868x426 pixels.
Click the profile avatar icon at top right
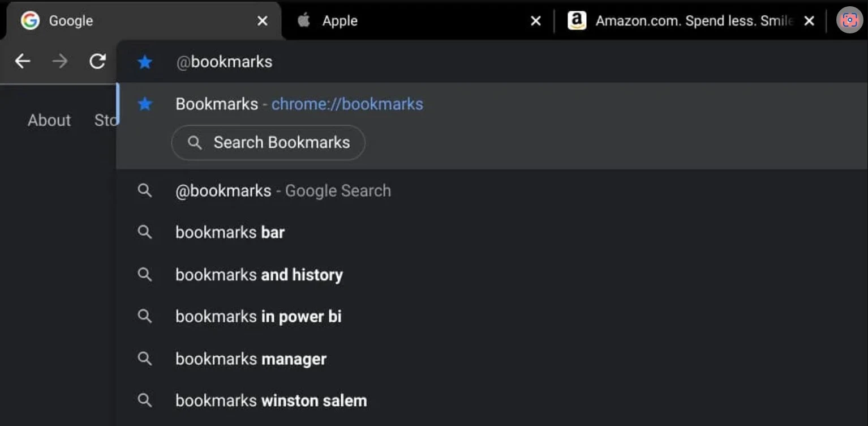click(849, 20)
